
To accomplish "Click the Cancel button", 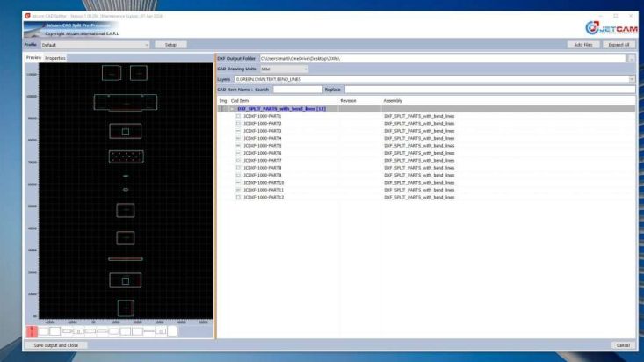I will point(623,345).
